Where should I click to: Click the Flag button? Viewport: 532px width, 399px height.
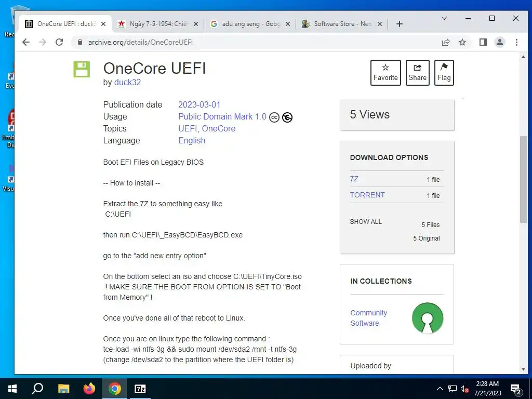click(444, 73)
